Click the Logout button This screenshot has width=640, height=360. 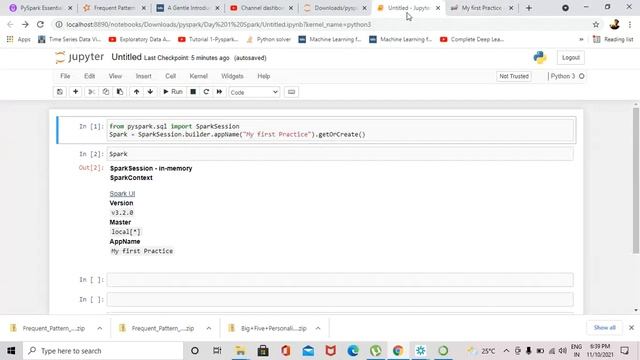click(x=571, y=58)
